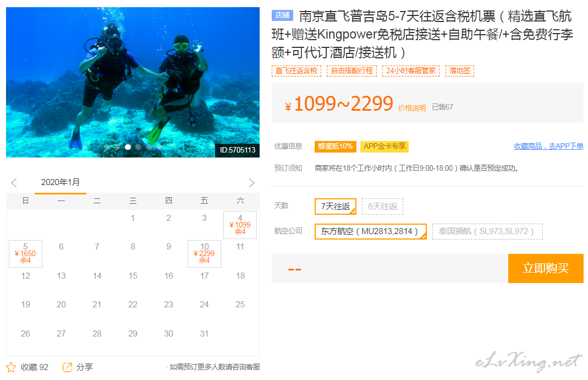Click the 分享 share label
The image size is (588, 380).
point(84,367)
